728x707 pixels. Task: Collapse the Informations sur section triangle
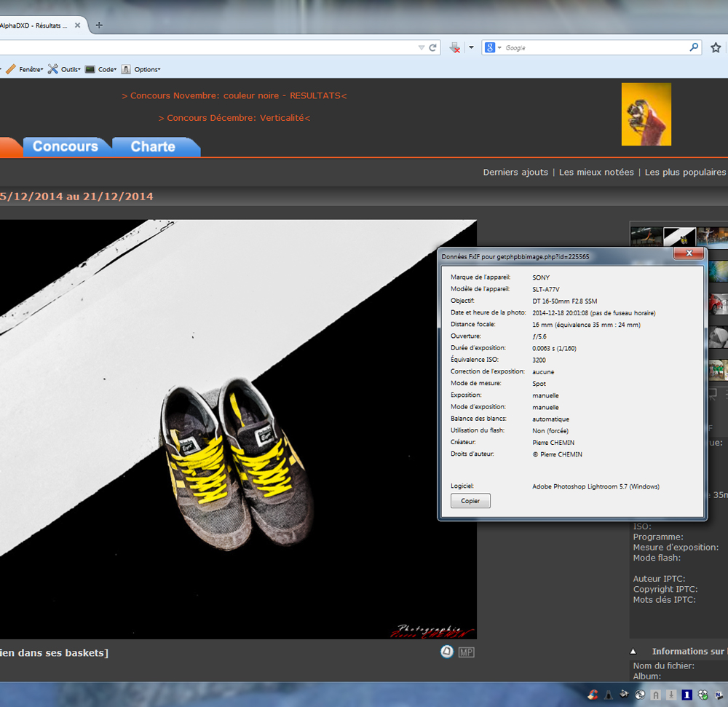pos(633,652)
